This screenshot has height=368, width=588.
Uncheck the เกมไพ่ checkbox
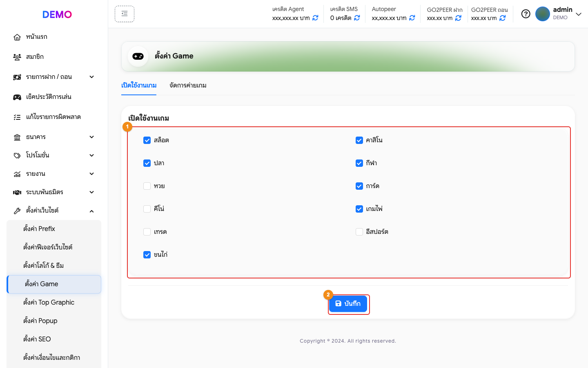pos(359,209)
